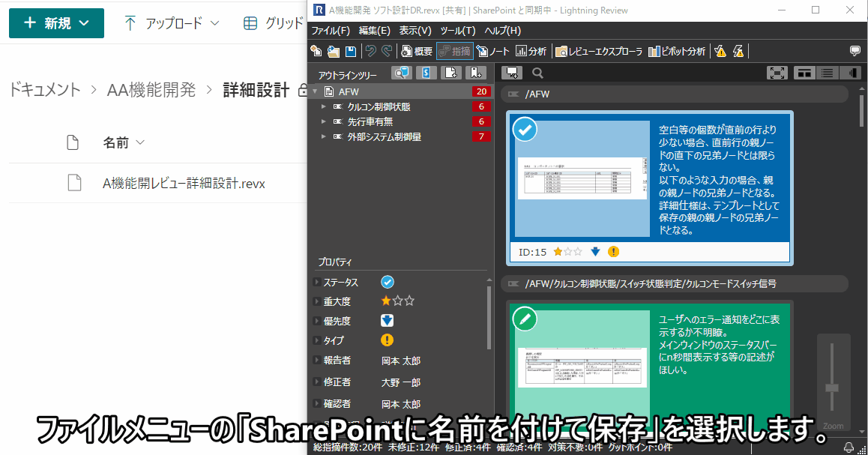Click the 新規 button in SharePoint
868x455 pixels.
click(x=56, y=23)
